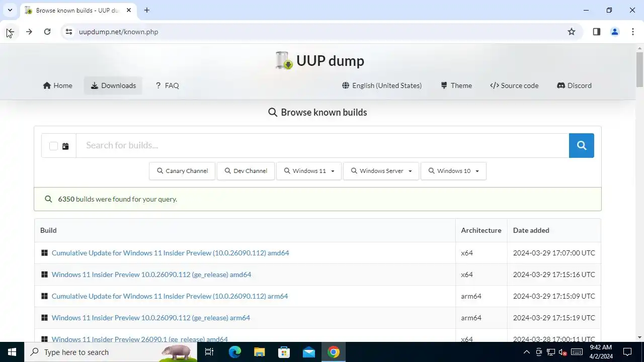Launch Microsoft Edge from taskbar
The height and width of the screenshot is (362, 644).
[235, 352]
